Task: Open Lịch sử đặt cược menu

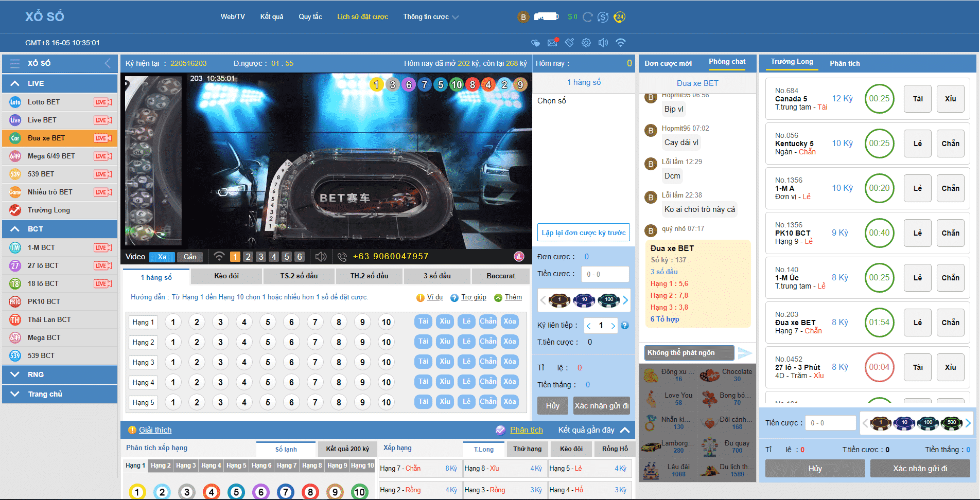Action: pyautogui.click(x=362, y=17)
